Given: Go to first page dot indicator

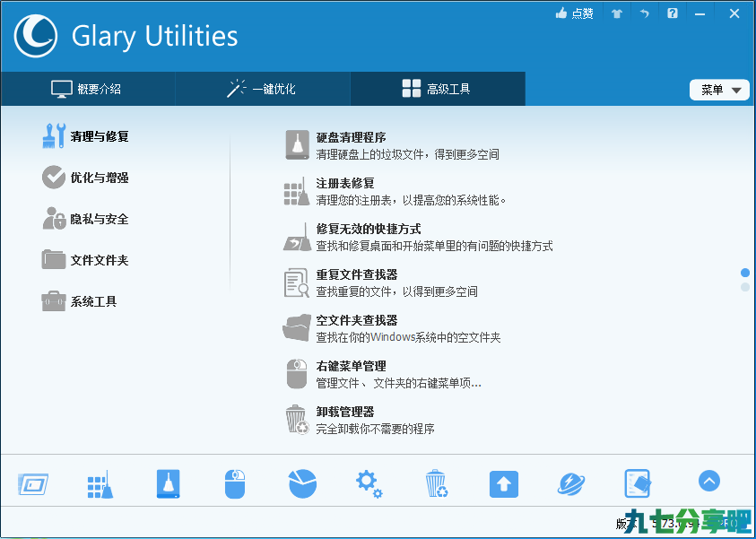Looking at the screenshot, I should point(745,273).
